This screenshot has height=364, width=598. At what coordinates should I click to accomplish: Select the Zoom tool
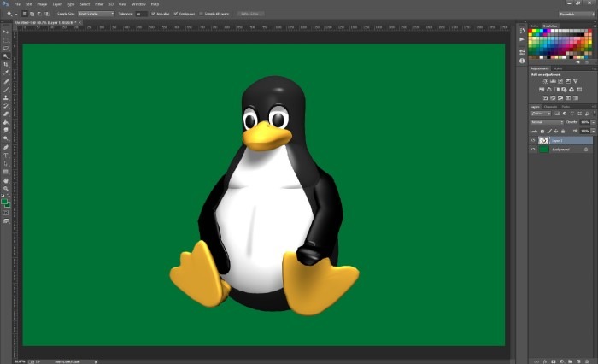point(6,189)
